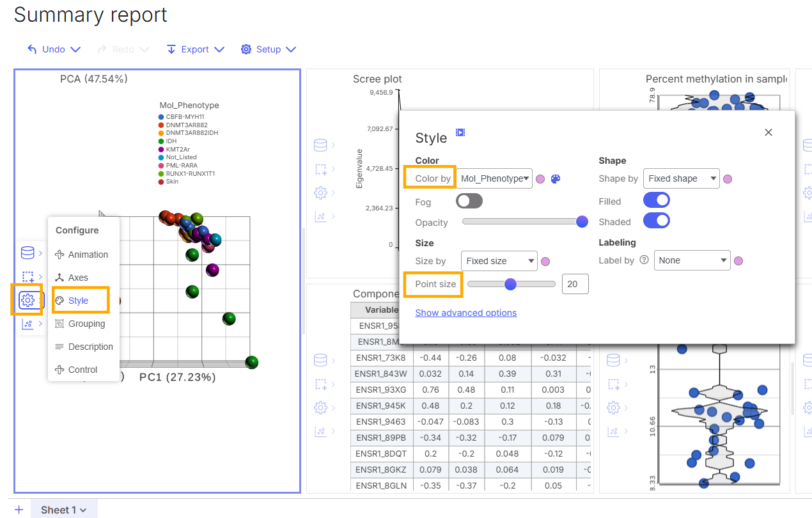Click the Point size slider handle

(510, 284)
